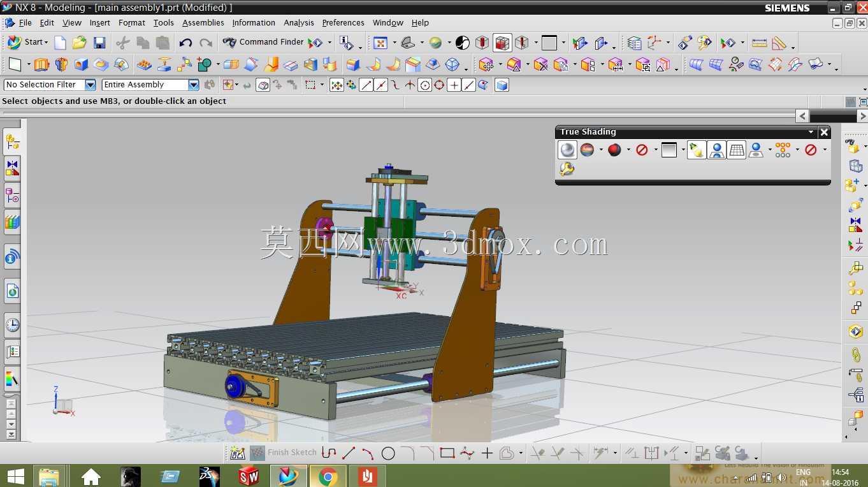Open the Entire Assembly scope dropdown
This screenshot has height=487, width=868.
coord(194,85)
